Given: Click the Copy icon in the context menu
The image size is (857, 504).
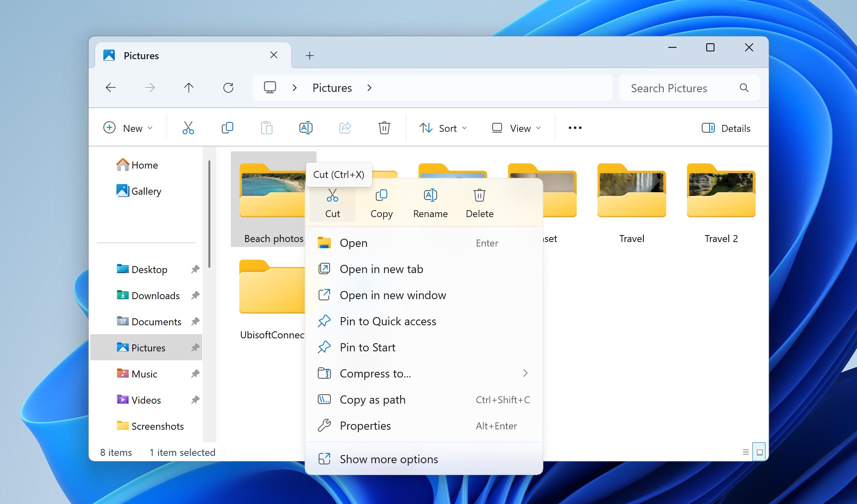Looking at the screenshot, I should click(x=382, y=195).
